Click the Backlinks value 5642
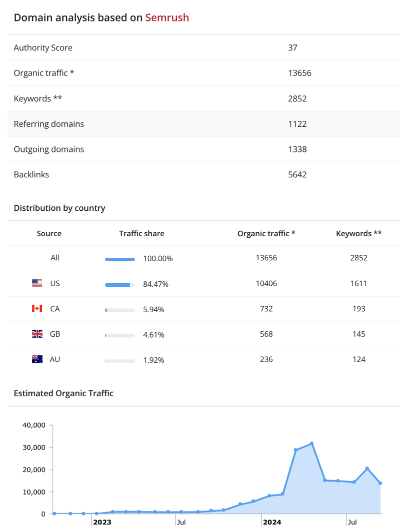 (297, 174)
